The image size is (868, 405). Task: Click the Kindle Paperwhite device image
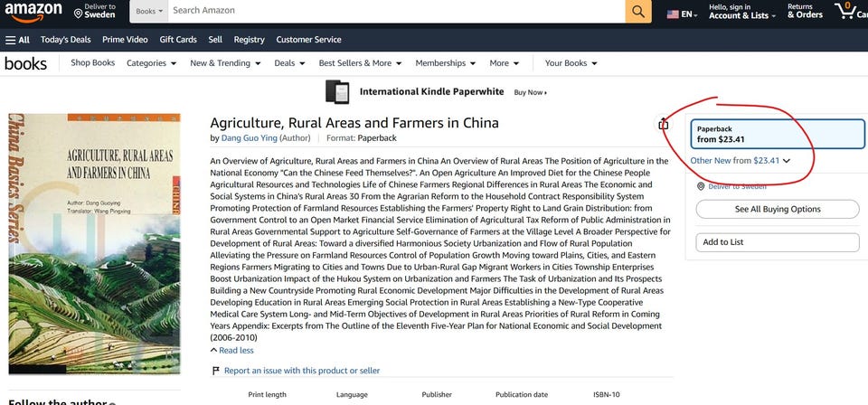click(337, 92)
